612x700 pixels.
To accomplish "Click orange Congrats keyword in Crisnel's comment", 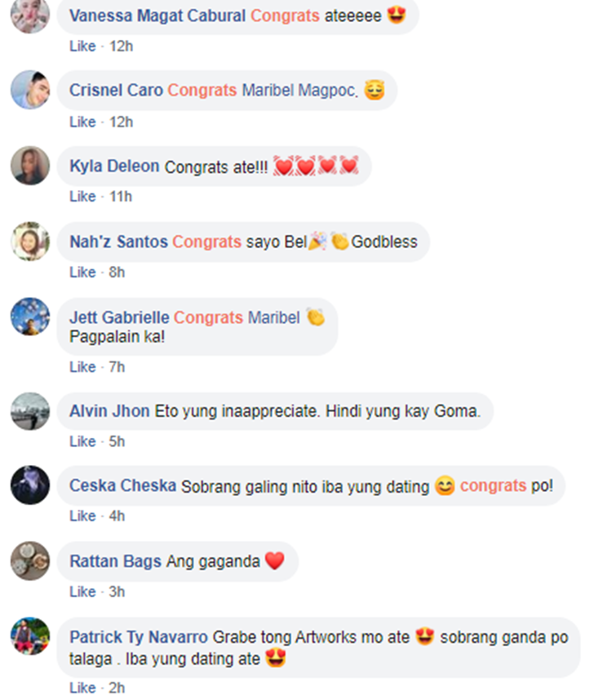I will [x=202, y=91].
